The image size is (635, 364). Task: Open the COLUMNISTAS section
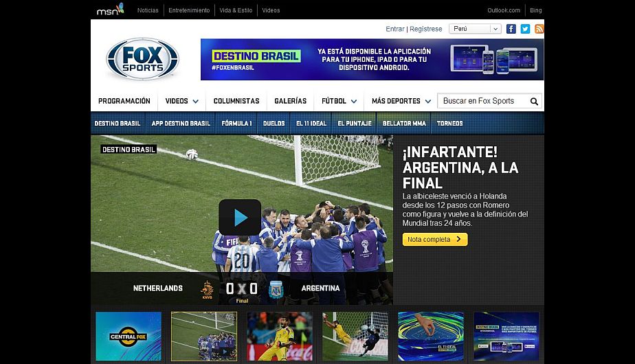coord(236,101)
